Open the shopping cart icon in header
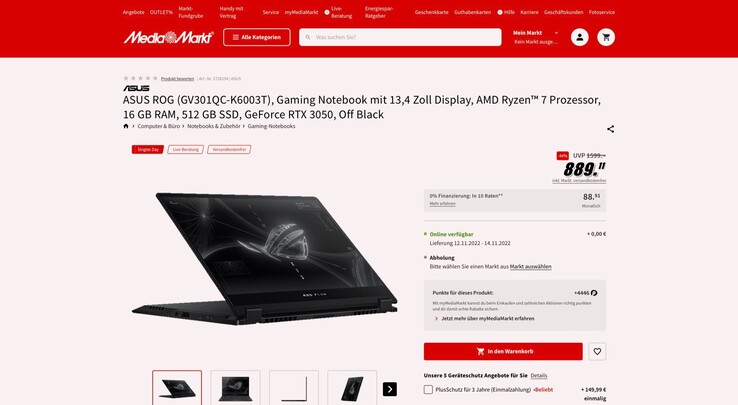738x405 pixels. click(606, 37)
